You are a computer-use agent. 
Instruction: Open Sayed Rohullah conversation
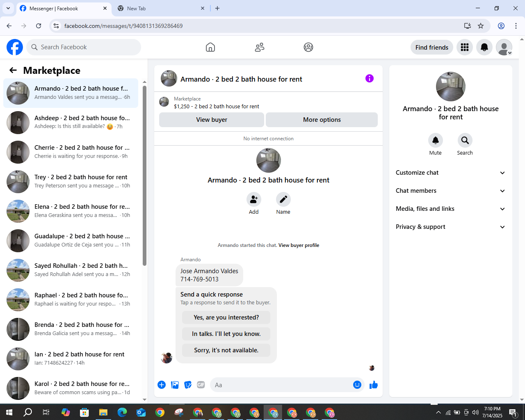click(x=71, y=270)
